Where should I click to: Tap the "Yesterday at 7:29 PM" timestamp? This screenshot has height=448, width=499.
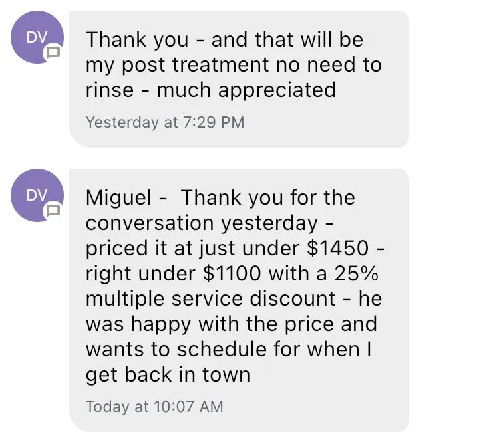pyautogui.click(x=165, y=122)
